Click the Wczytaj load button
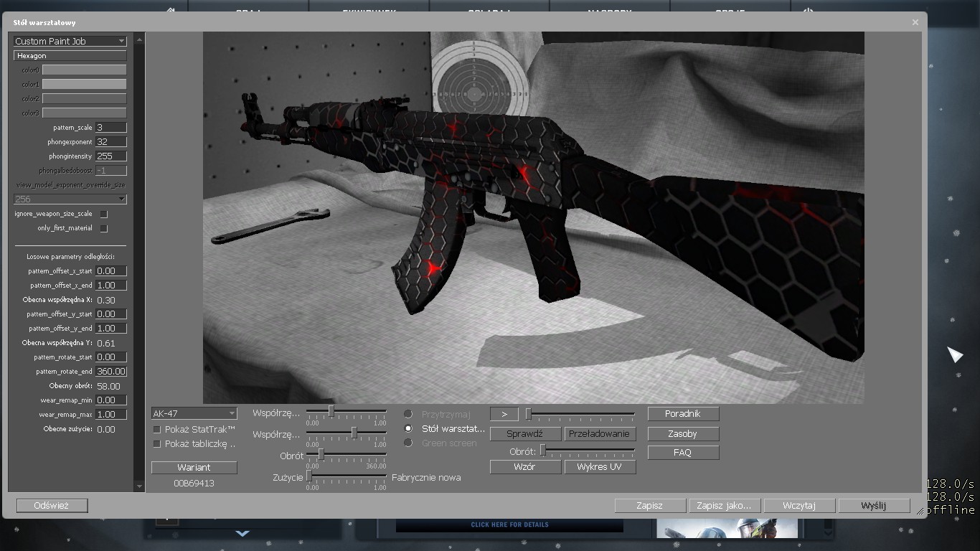 pos(799,505)
